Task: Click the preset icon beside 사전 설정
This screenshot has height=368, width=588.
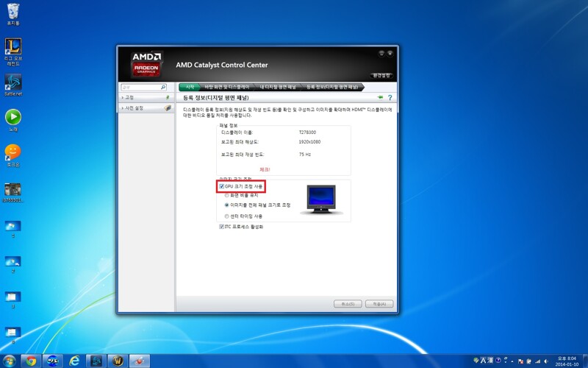Action: coord(168,107)
